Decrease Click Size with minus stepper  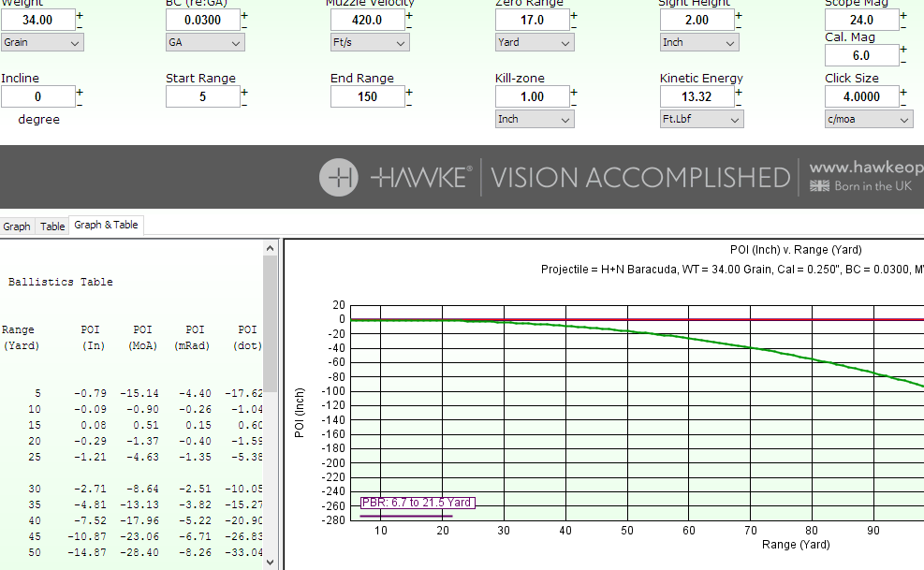point(903,104)
